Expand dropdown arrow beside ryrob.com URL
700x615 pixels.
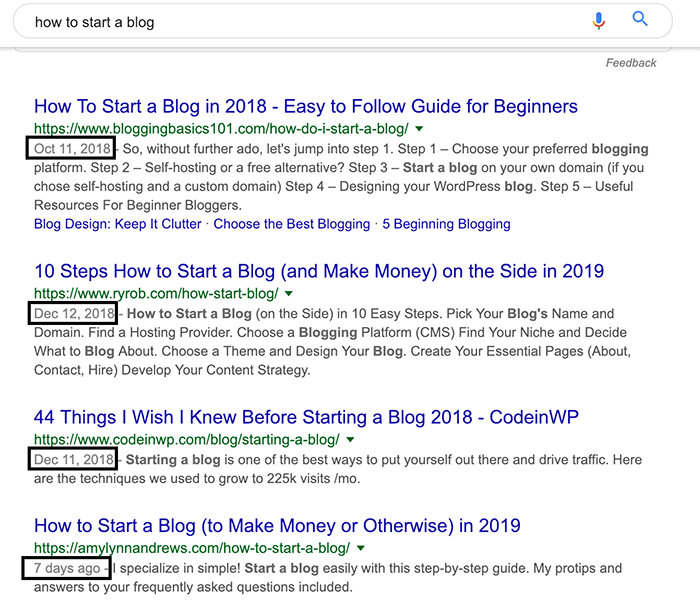tap(288, 294)
